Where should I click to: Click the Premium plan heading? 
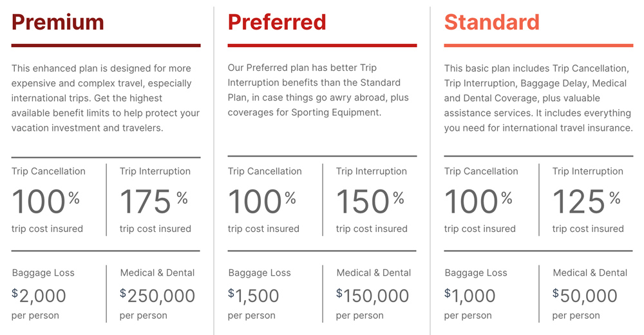coord(58,23)
